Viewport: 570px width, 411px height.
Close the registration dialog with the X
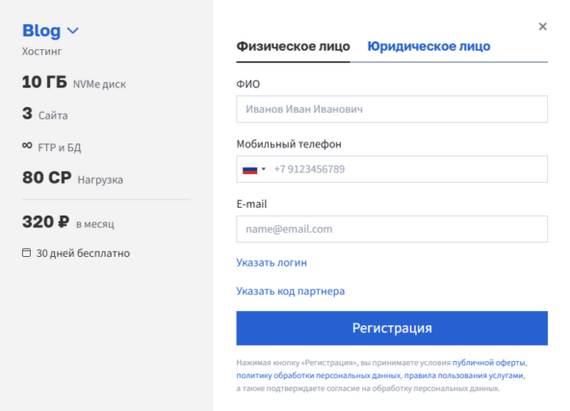(542, 27)
